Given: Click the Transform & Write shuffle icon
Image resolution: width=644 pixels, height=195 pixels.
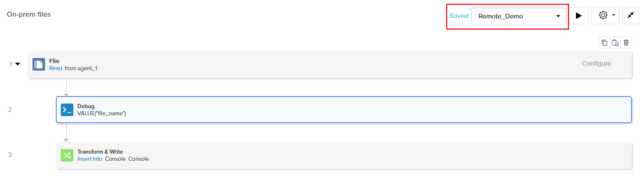Looking at the screenshot, I should coord(67,155).
